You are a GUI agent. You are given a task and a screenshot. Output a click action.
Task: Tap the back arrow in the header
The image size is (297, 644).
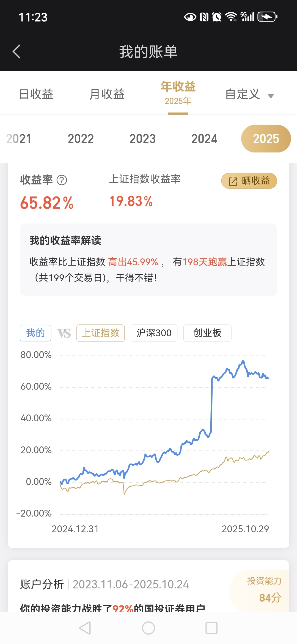[x=17, y=51]
